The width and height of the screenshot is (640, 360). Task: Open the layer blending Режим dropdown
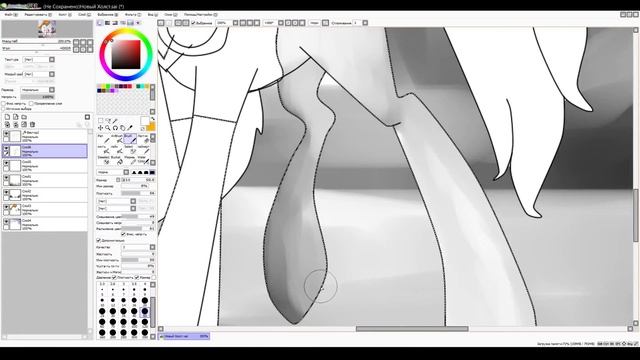[x=38, y=90]
